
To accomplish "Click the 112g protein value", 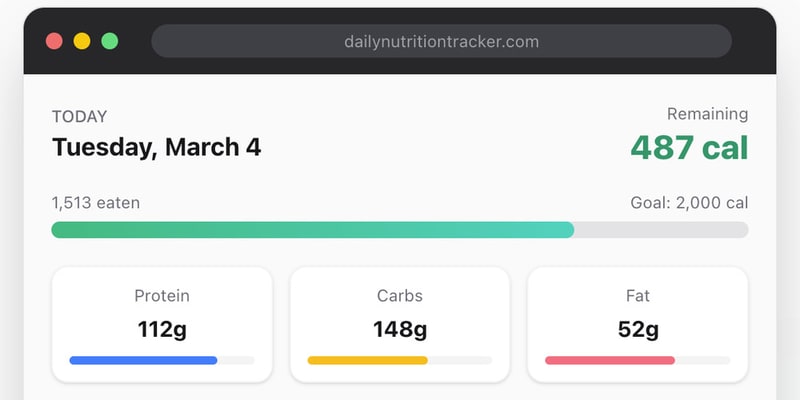I will [162, 328].
